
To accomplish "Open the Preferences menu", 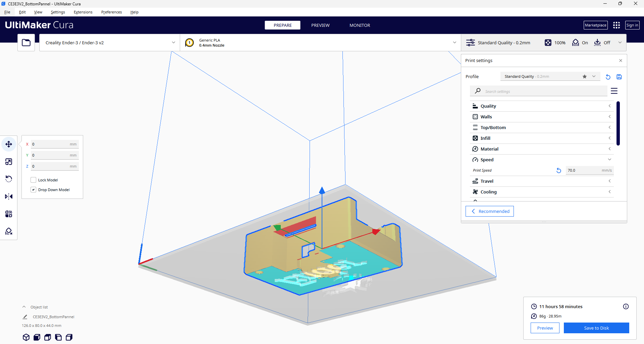I will click(x=112, y=12).
